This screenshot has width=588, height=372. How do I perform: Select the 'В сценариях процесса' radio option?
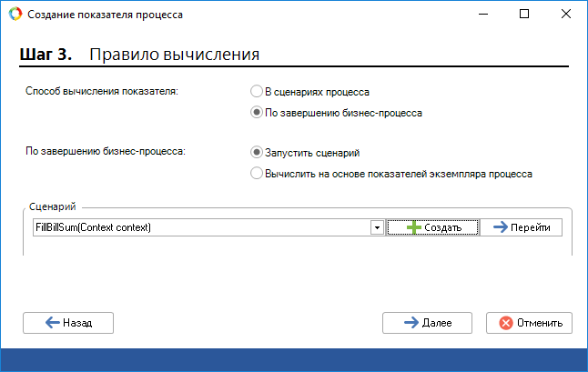tap(257, 92)
